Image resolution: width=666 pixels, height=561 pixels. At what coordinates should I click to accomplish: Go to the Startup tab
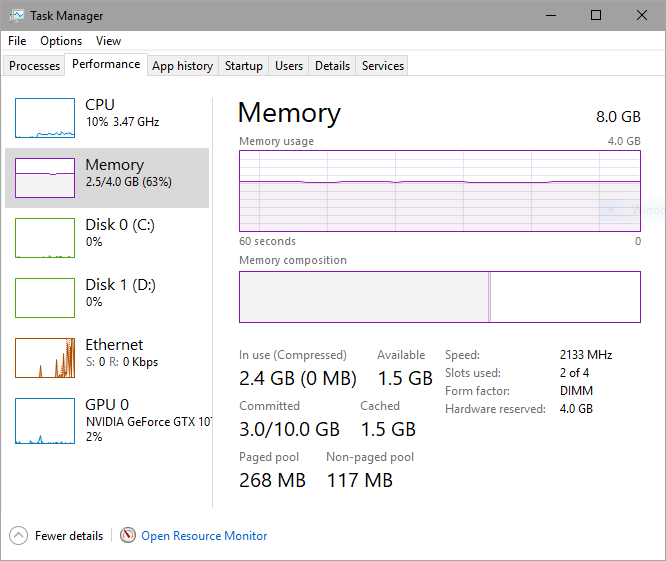[x=244, y=66]
